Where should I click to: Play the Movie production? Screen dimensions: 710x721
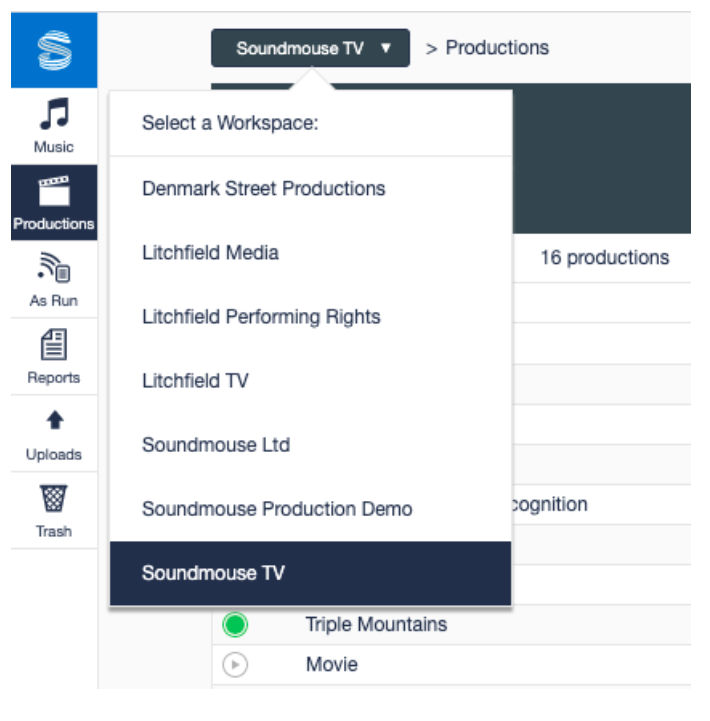[235, 664]
